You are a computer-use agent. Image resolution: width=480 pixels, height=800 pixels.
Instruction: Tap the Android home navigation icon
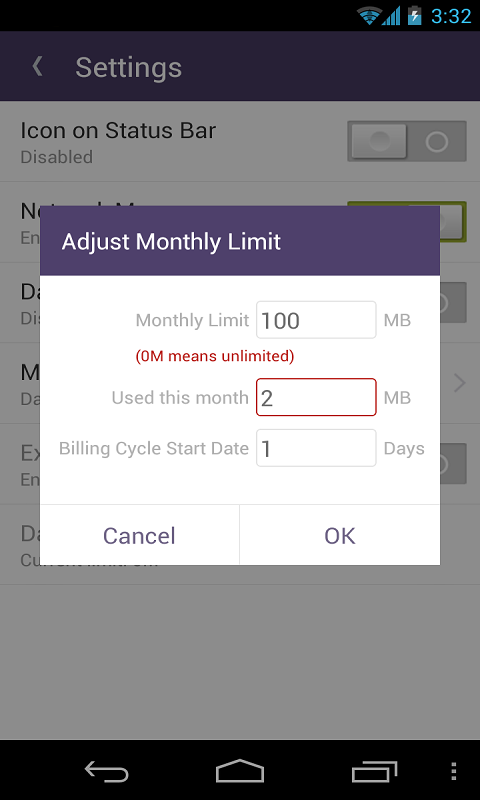(x=240, y=771)
